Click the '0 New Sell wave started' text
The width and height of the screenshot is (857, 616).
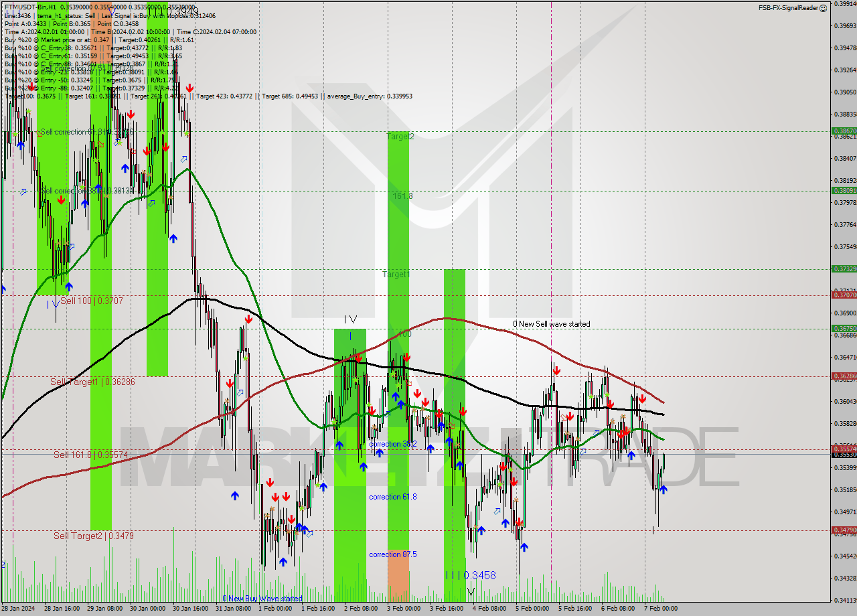552,324
